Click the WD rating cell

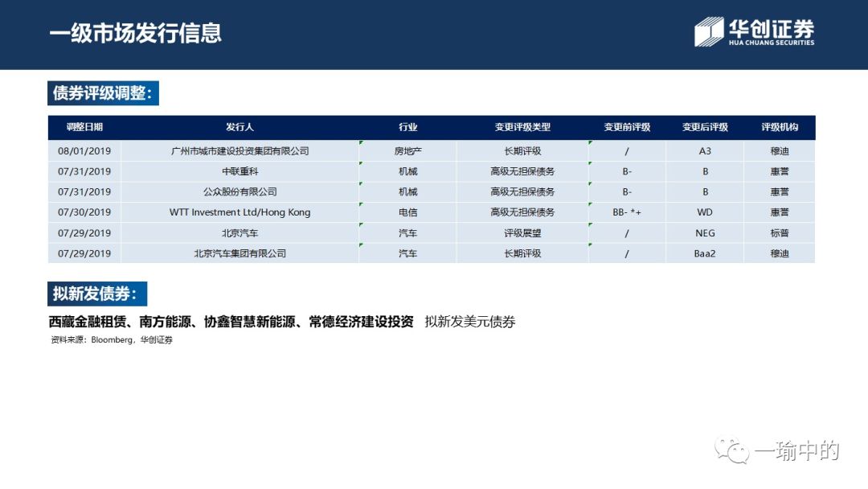tap(705, 212)
